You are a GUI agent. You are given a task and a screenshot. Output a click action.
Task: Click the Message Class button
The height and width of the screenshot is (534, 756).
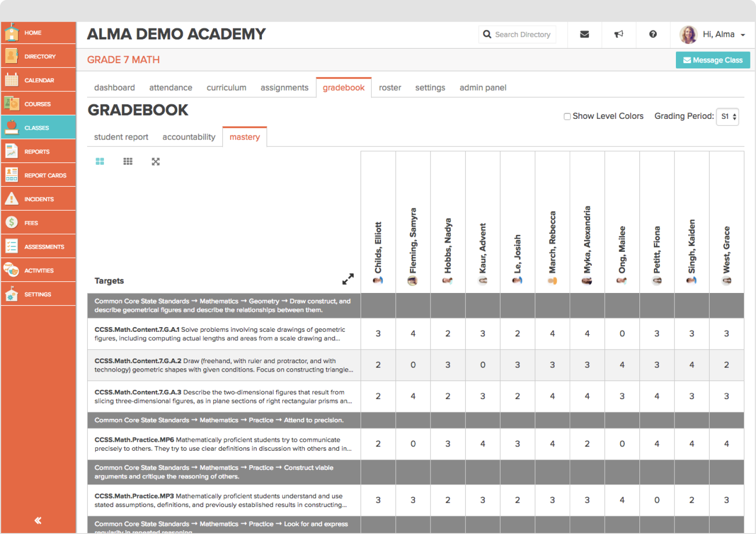click(712, 60)
